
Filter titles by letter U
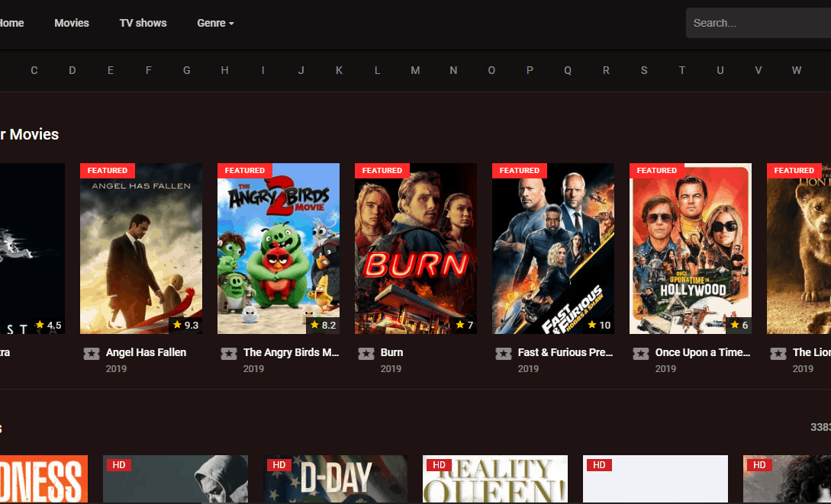coord(720,70)
